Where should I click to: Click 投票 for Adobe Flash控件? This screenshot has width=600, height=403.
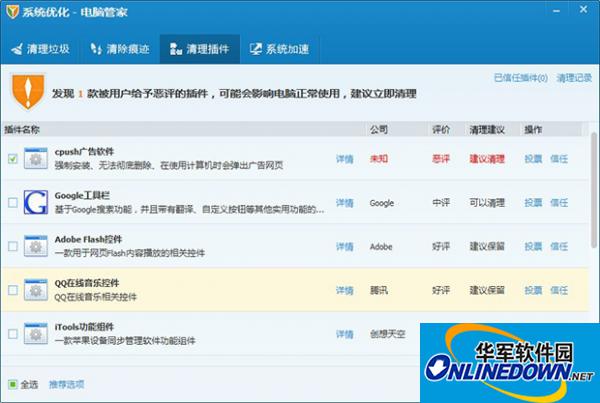coord(533,246)
